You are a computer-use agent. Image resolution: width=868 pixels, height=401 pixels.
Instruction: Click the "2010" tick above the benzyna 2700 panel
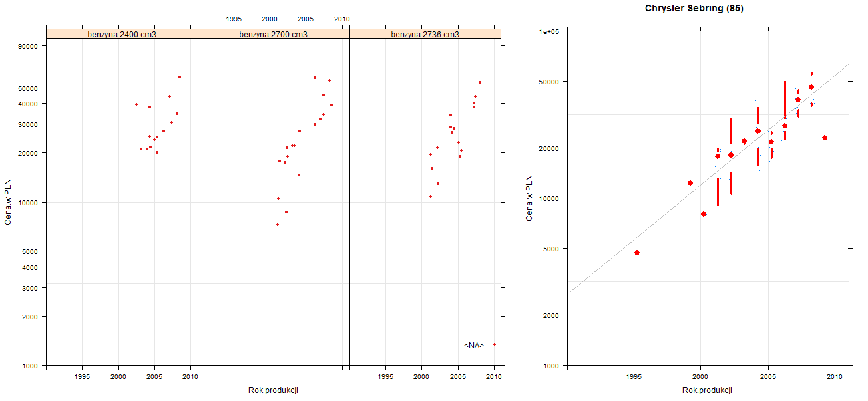[341, 19]
